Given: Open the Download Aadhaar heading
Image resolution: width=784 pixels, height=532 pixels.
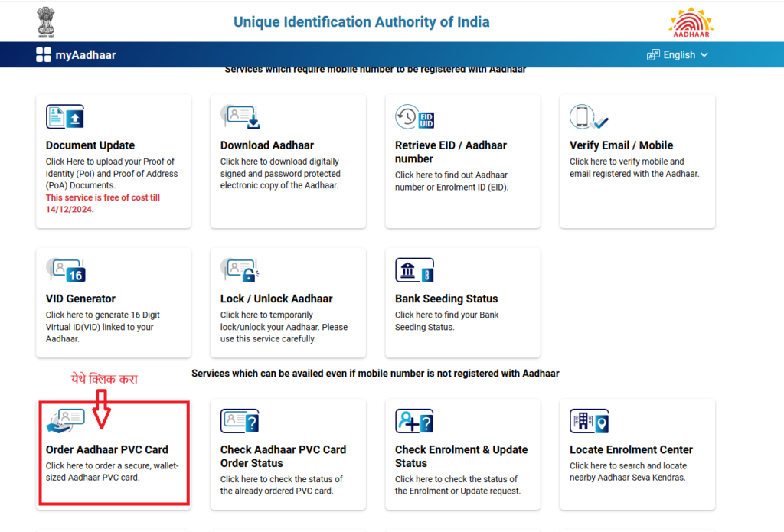Looking at the screenshot, I should (x=267, y=145).
